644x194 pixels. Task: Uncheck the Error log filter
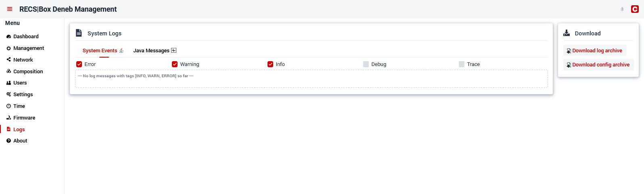point(79,64)
